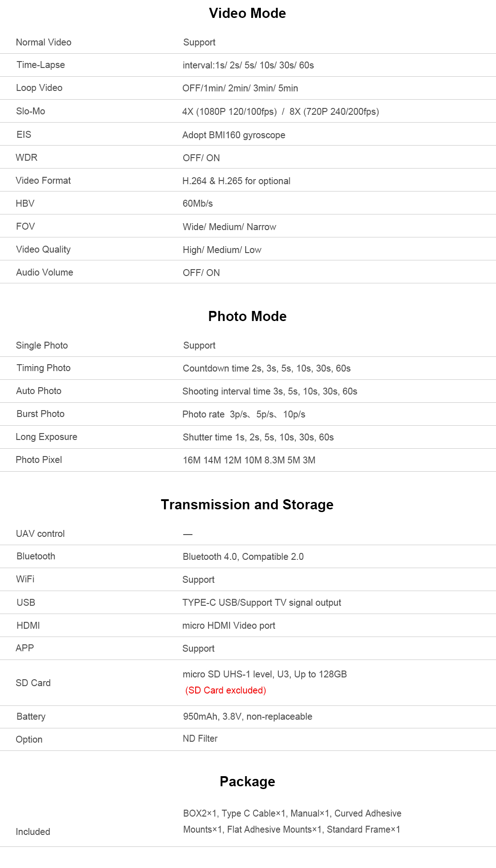The image size is (496, 868).
Task: Click the FOV Wide/Medium/Narrow text
Action: pos(230,227)
